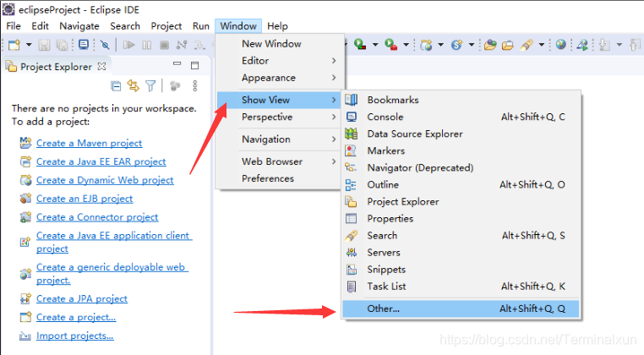Toggle Link with Editor in Project Explorer

[133, 85]
